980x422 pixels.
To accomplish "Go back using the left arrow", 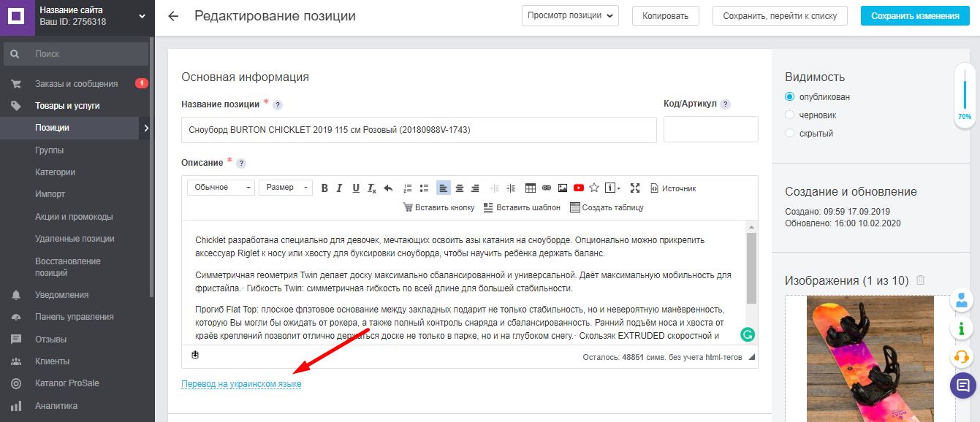I will point(173,16).
